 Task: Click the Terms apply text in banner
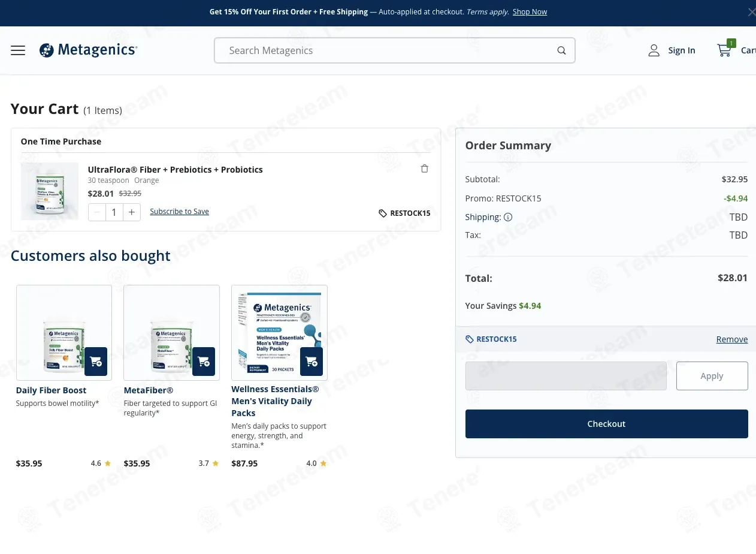(488, 12)
